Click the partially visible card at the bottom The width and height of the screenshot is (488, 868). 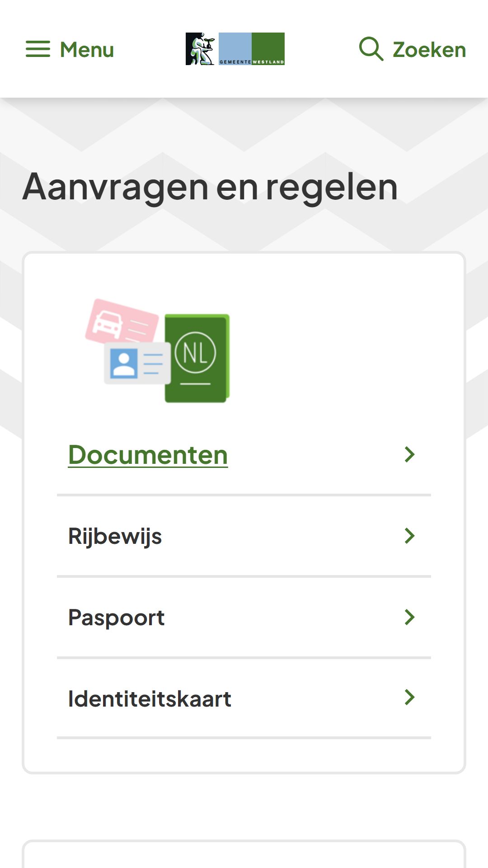pyautogui.click(x=244, y=854)
